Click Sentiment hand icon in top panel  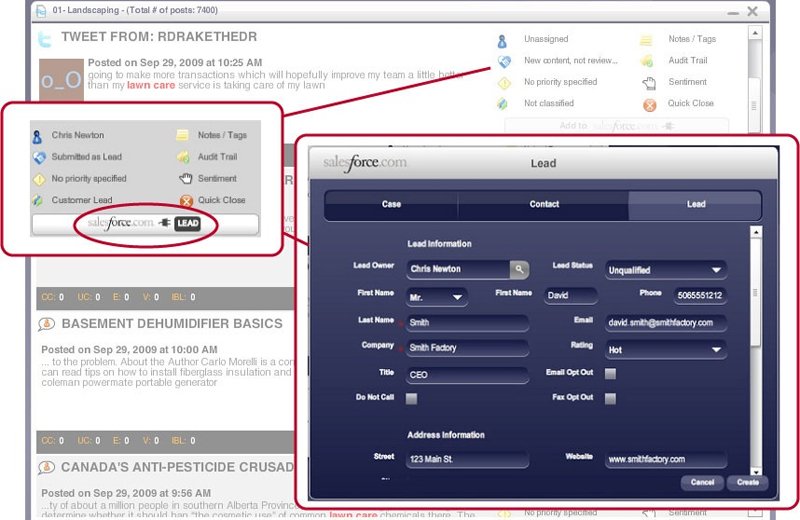coord(648,83)
